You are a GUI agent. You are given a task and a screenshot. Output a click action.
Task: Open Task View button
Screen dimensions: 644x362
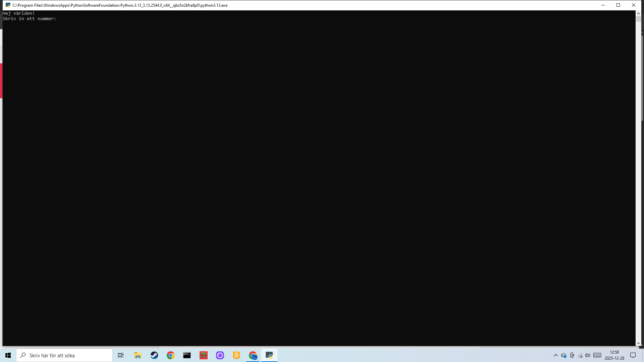[121, 355]
